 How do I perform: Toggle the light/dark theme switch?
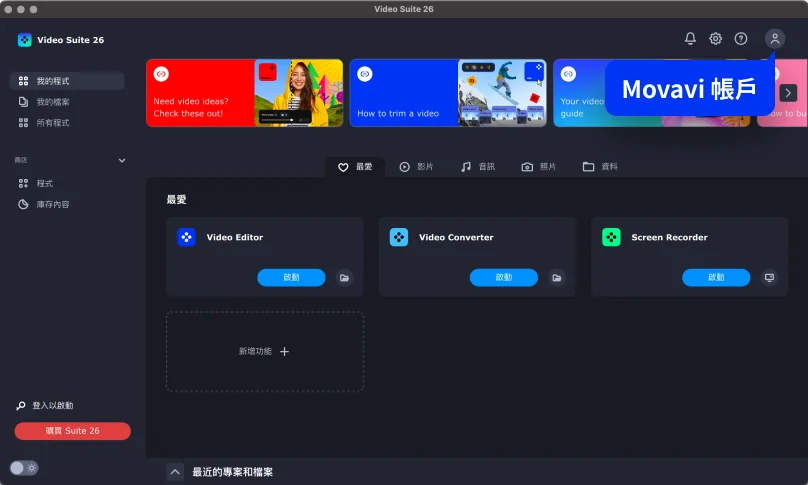(x=24, y=468)
